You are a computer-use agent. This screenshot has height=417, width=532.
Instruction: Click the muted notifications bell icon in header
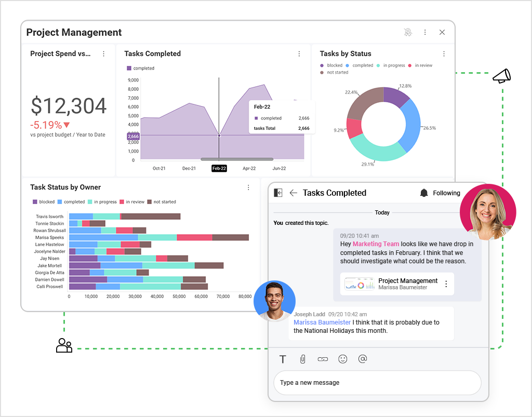(x=408, y=32)
